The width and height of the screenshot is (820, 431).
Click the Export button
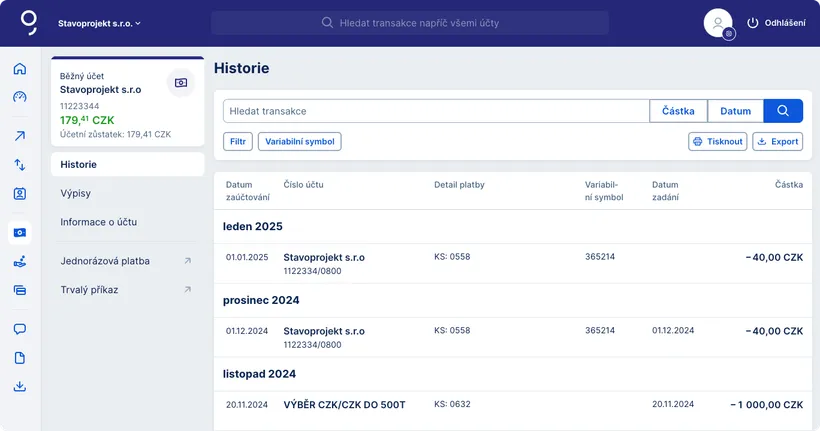pos(777,142)
